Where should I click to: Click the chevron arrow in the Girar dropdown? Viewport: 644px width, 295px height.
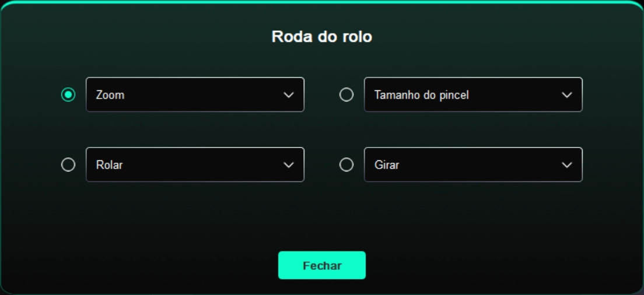566,165
